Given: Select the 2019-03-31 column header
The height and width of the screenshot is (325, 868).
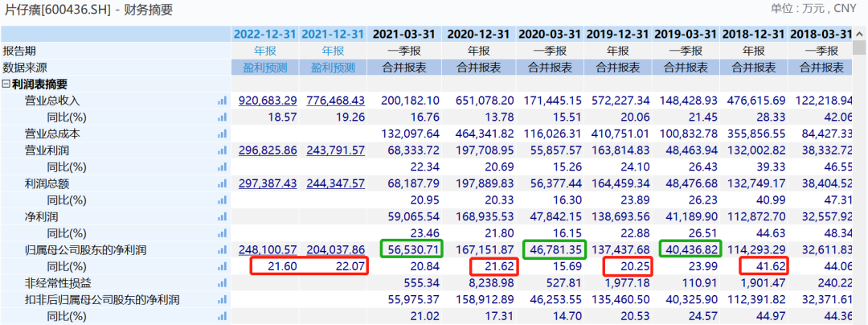Looking at the screenshot, I should [x=686, y=34].
